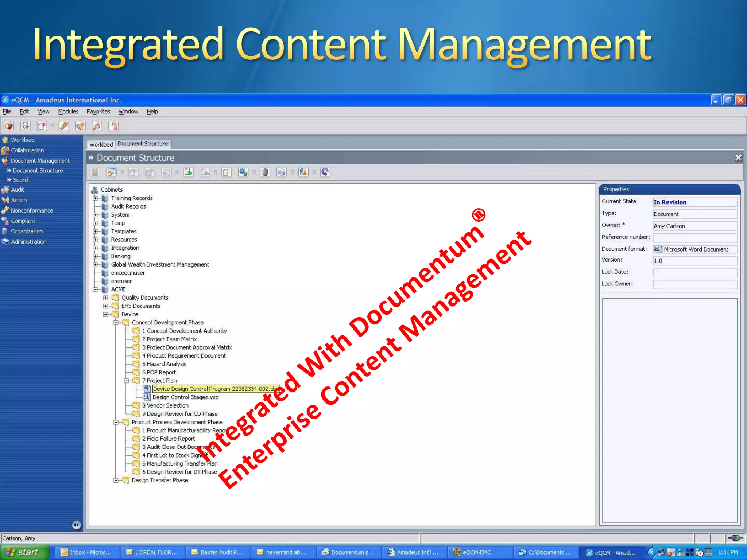
Task: Open the Administration module in the sidebar
Action: [28, 242]
